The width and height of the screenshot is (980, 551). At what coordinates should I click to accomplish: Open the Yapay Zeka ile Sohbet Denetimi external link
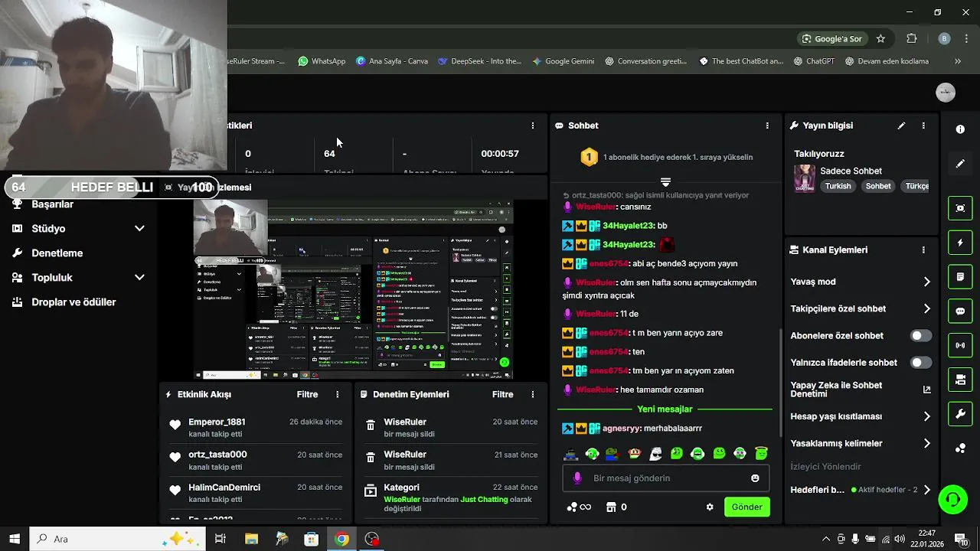coord(926,390)
